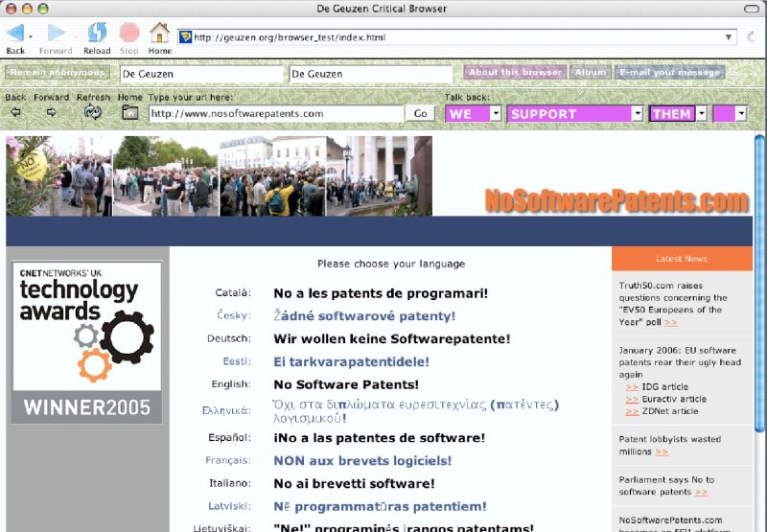Click the Česky: language label

[234, 315]
